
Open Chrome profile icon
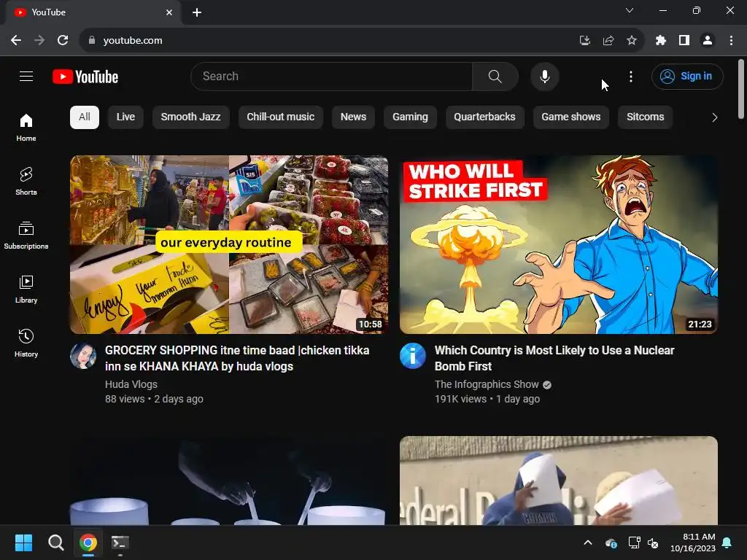point(708,41)
